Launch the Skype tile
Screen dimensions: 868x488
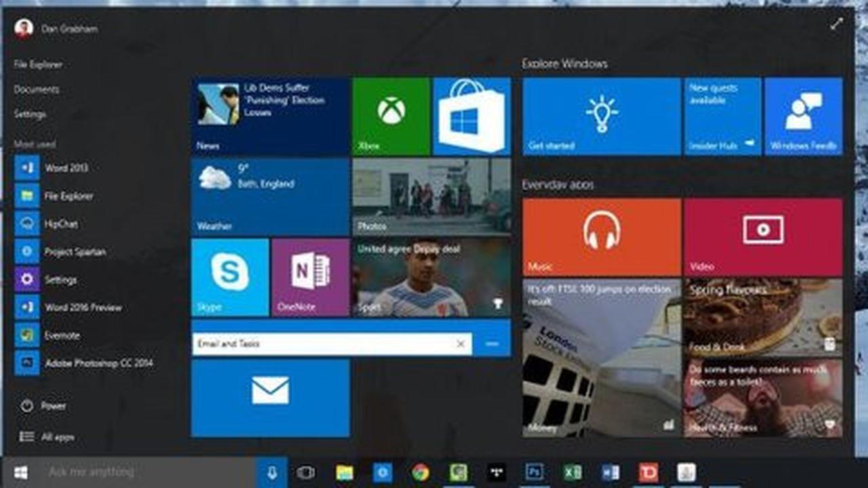230,277
